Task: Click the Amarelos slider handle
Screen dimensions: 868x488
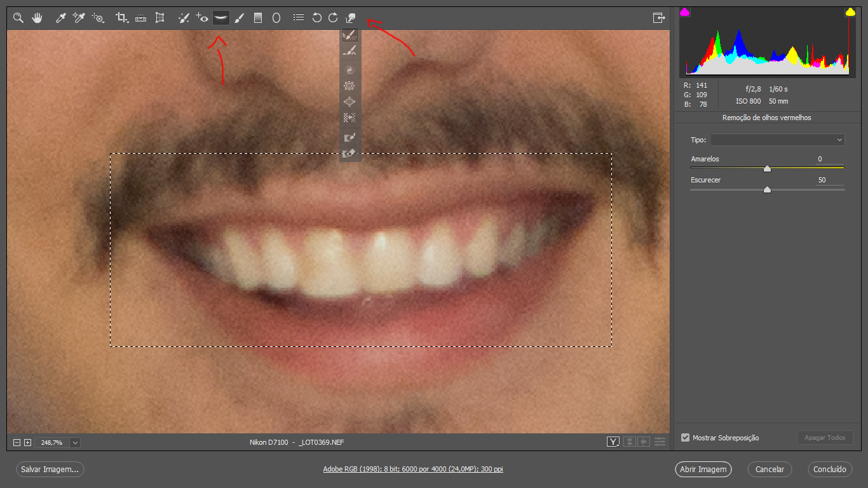Action: tap(767, 168)
